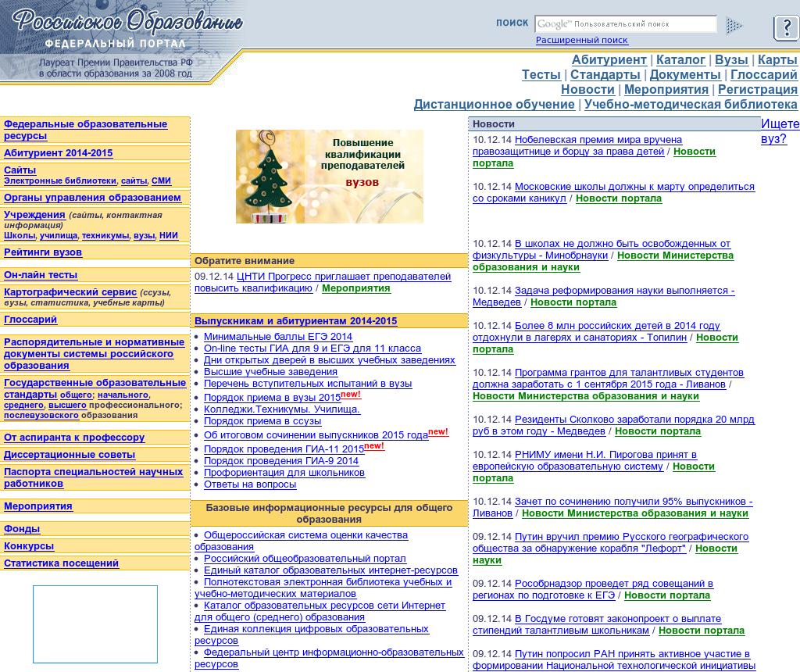Open Электронные библиотеки sidebar sublink

click(60, 181)
